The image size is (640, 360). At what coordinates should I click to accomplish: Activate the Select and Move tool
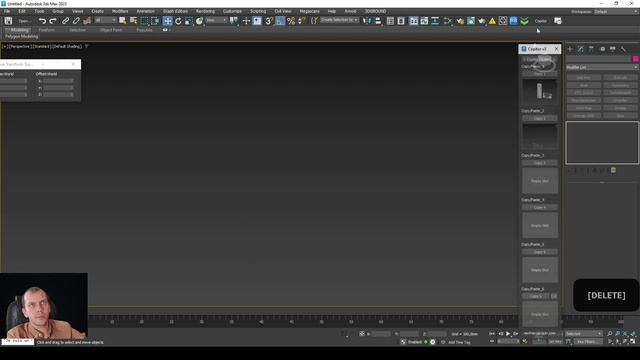click(167, 21)
